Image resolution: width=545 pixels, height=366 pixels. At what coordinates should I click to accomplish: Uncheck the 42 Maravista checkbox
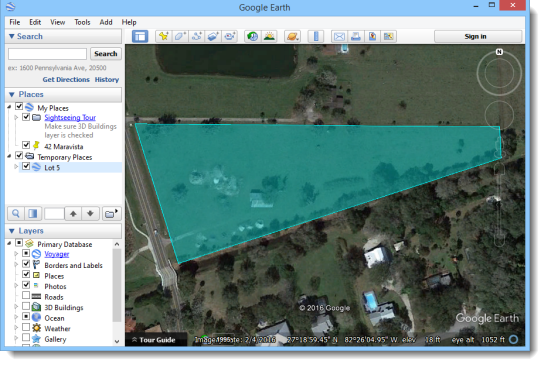(x=26, y=145)
